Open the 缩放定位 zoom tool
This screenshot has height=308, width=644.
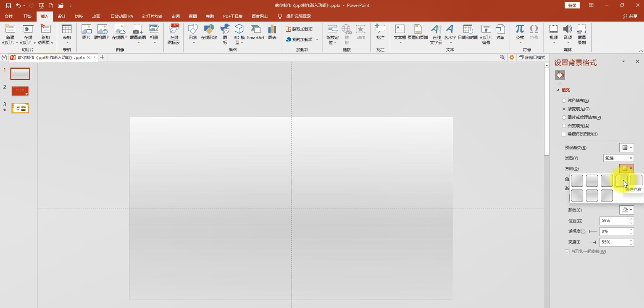pos(332,34)
